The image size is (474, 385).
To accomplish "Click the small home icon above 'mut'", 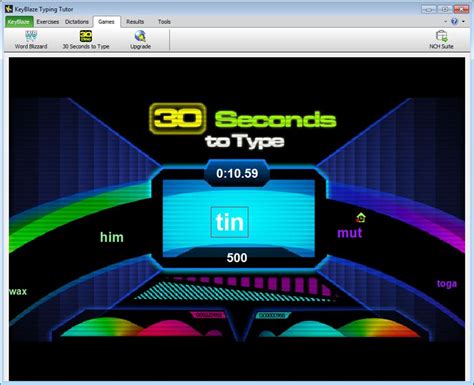I will (360, 218).
